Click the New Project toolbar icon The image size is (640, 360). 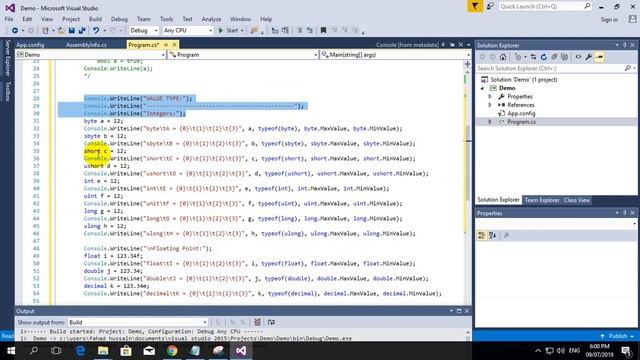[x=45, y=31]
